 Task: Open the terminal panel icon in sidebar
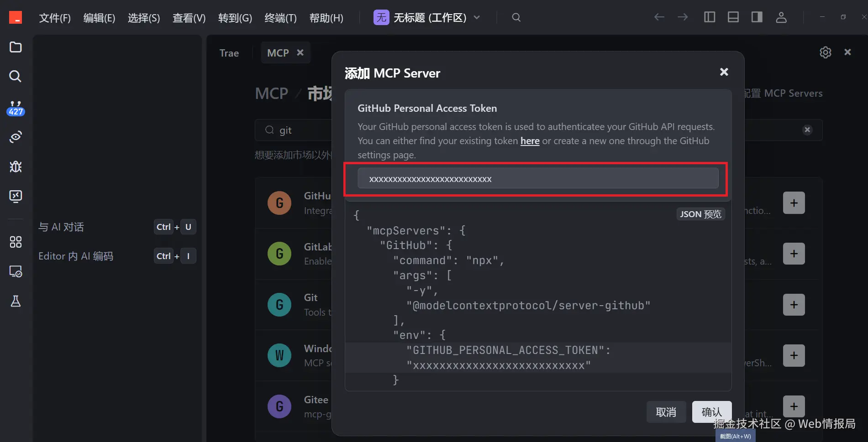tap(16, 196)
